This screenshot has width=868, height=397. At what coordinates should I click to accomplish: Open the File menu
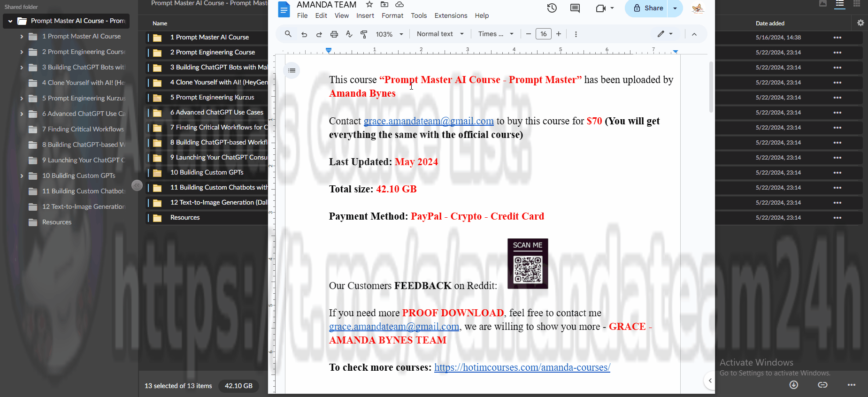click(x=302, y=15)
